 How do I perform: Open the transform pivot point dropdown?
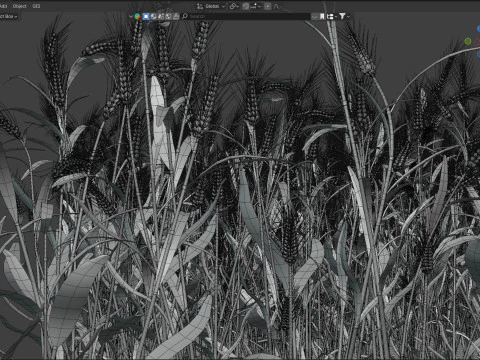234,6
